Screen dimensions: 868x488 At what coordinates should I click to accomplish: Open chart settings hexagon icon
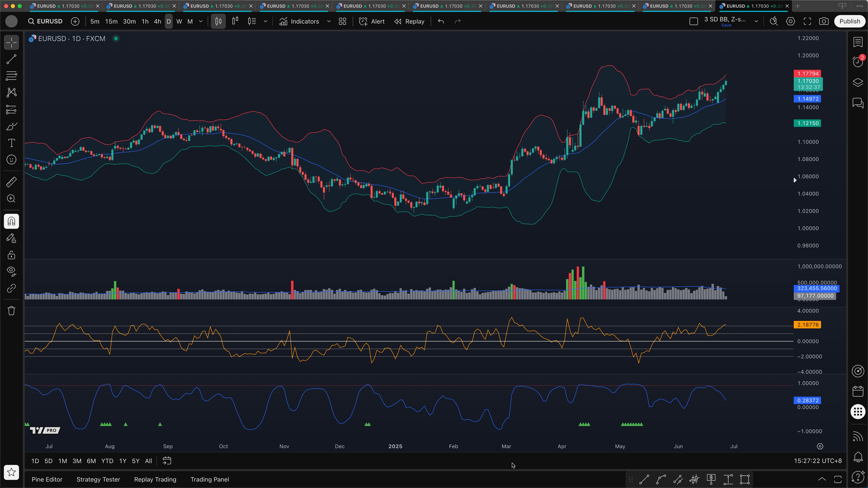[790, 21]
